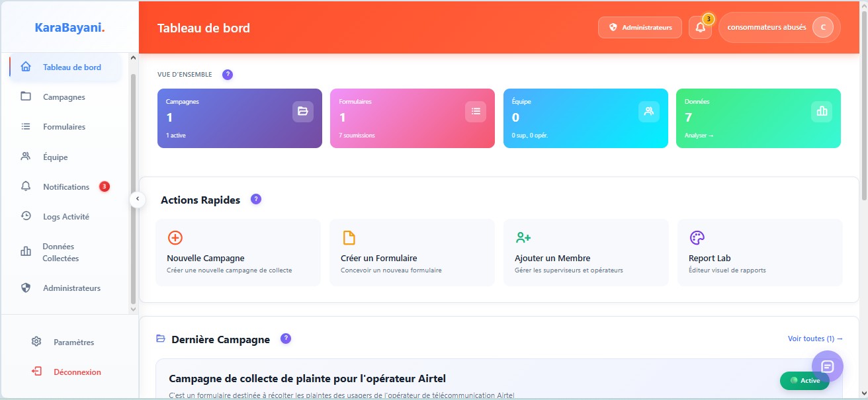Go to Logs Activité in sidebar
This screenshot has width=868, height=400.
[65, 217]
